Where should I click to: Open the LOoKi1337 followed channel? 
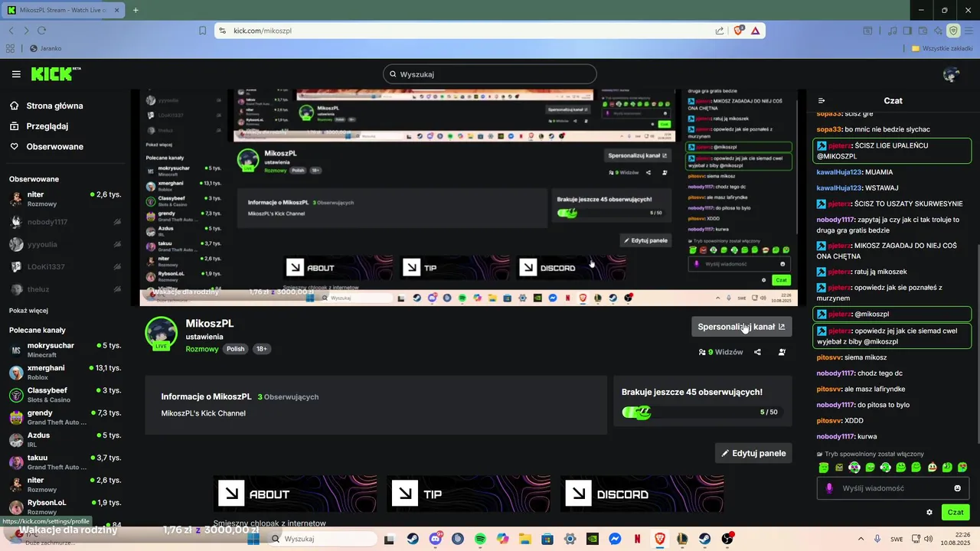pos(64,267)
